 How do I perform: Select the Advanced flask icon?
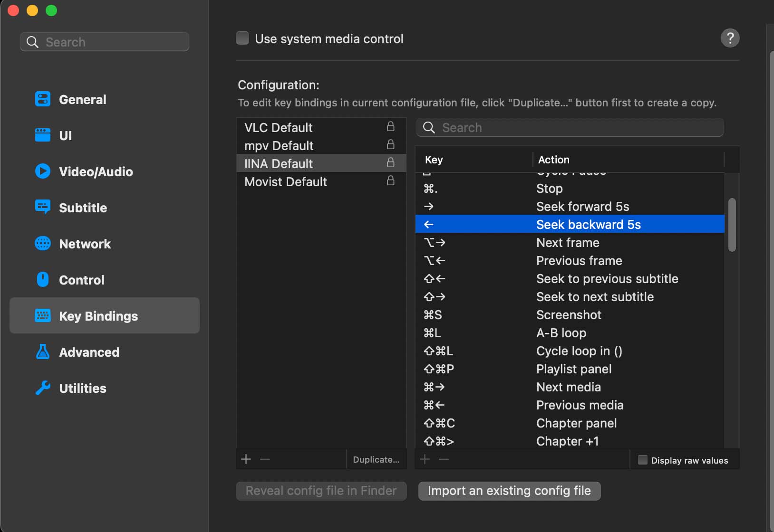click(43, 352)
